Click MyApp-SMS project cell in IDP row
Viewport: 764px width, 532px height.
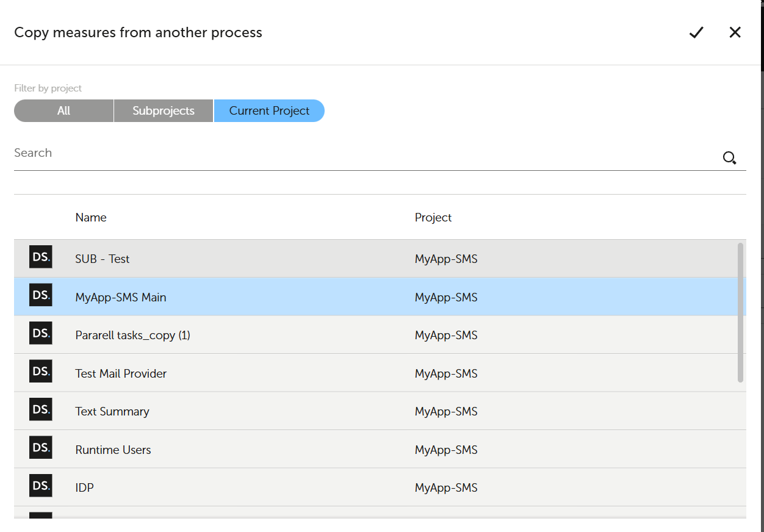(x=446, y=487)
